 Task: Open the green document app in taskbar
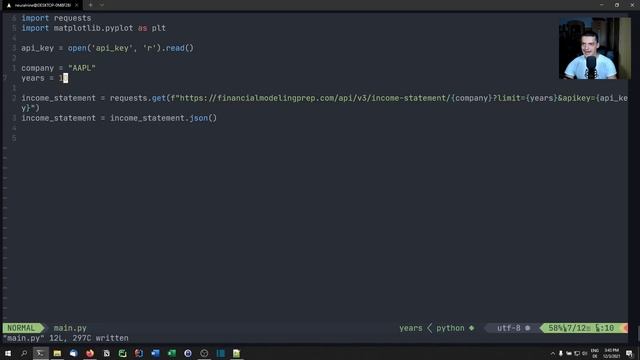(x=236, y=353)
